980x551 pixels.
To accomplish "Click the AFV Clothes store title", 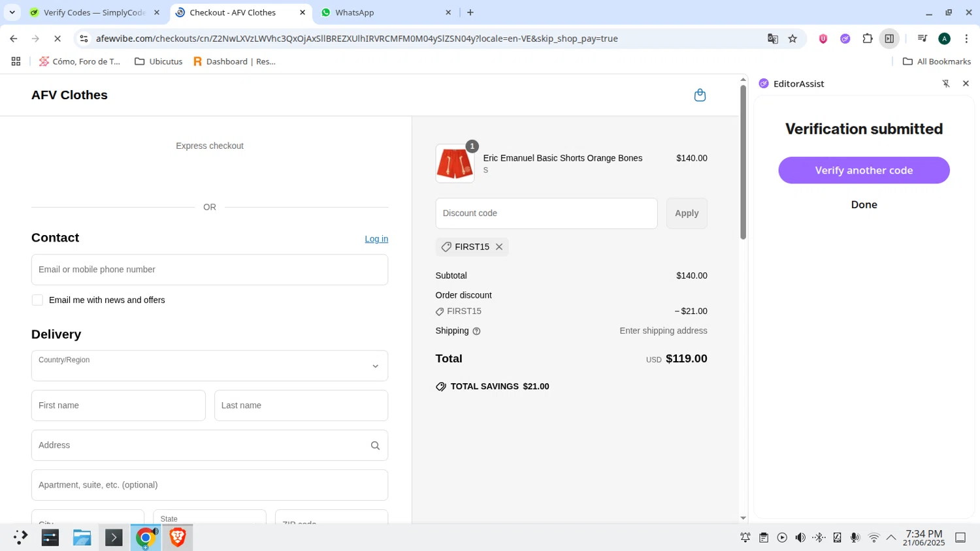I will pyautogui.click(x=69, y=95).
